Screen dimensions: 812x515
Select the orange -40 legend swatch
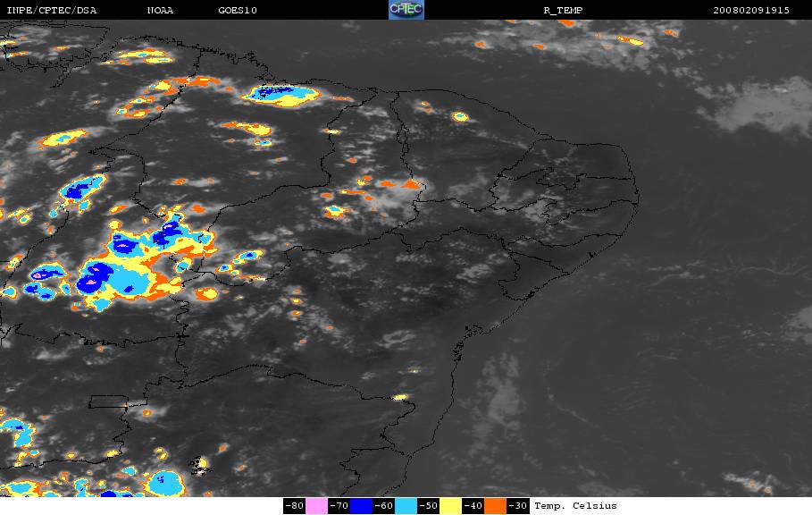495,506
